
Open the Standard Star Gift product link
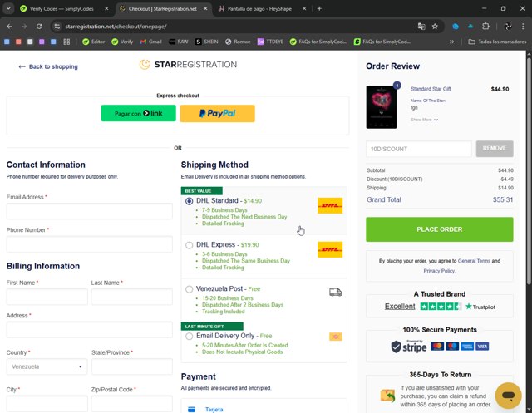[431, 89]
